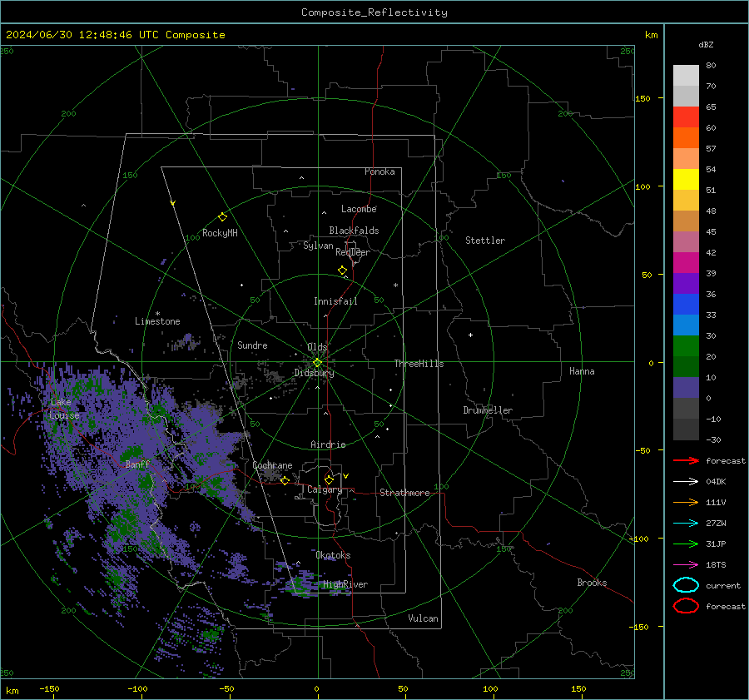Click the Brooks town label
Image resolution: width=749 pixels, height=700 pixels.
click(592, 583)
